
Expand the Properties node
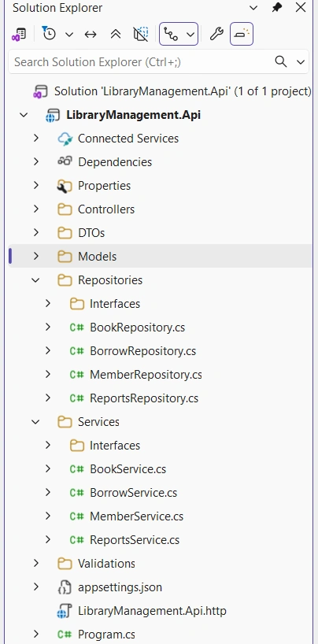pyautogui.click(x=36, y=186)
